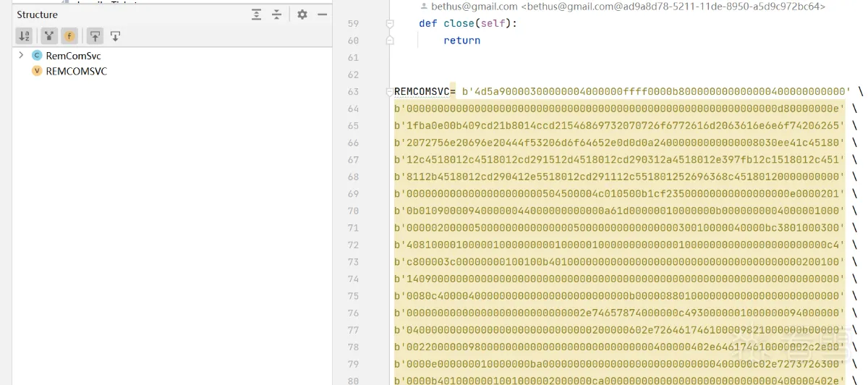
Task: Click bytes string starting b'14090000
Action: pyautogui.click(x=619, y=279)
